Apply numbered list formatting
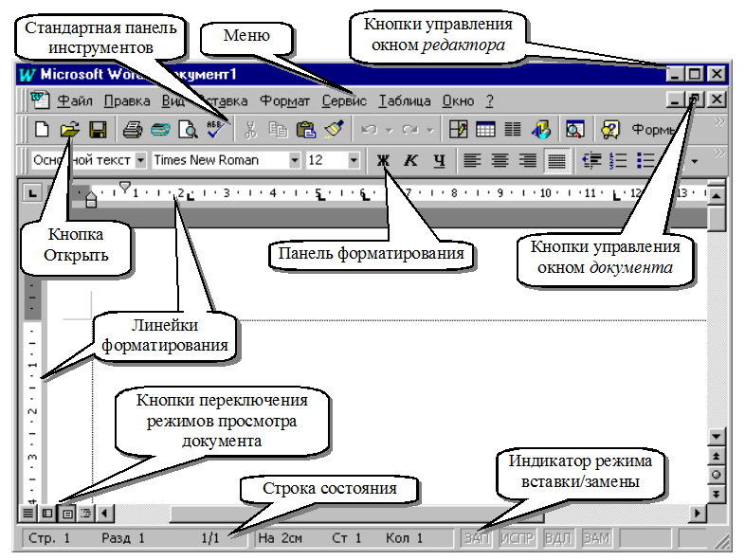 pyautogui.click(x=618, y=160)
